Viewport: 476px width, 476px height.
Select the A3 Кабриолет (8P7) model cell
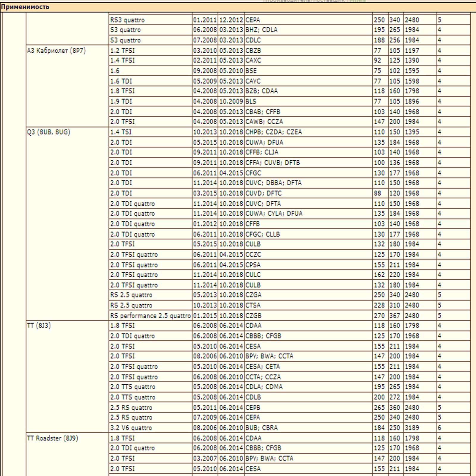68,86
